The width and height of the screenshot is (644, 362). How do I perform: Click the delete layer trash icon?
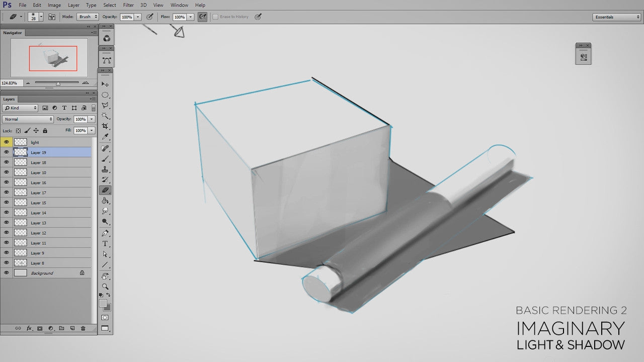click(83, 328)
